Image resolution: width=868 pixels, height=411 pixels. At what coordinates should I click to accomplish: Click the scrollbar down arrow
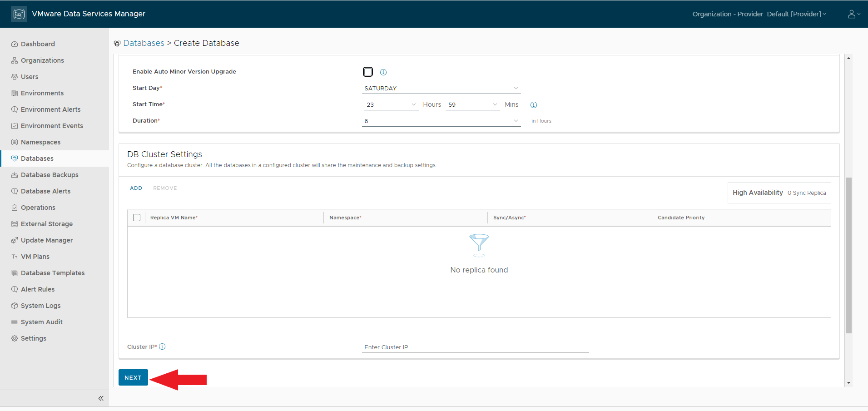(x=848, y=383)
